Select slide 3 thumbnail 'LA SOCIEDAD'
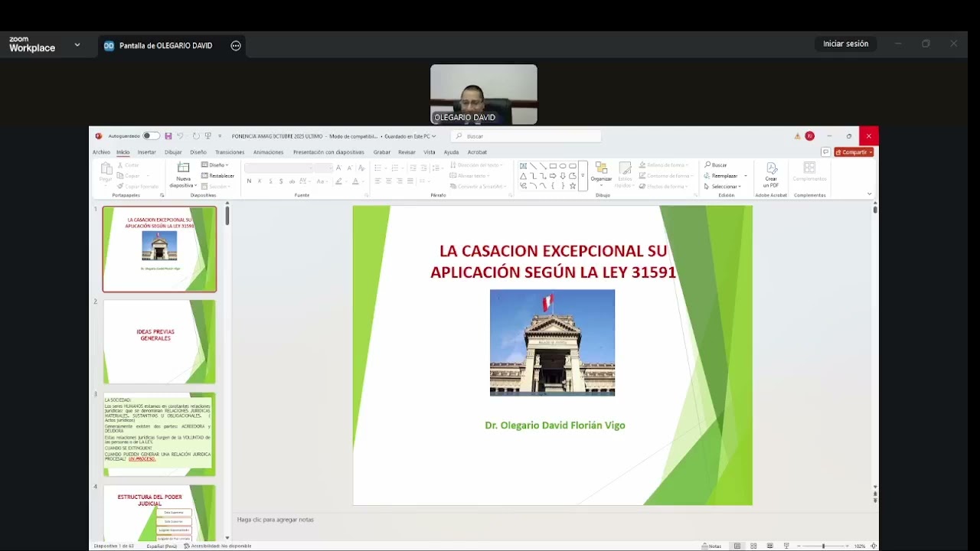This screenshot has height=551, width=980. 159,434
